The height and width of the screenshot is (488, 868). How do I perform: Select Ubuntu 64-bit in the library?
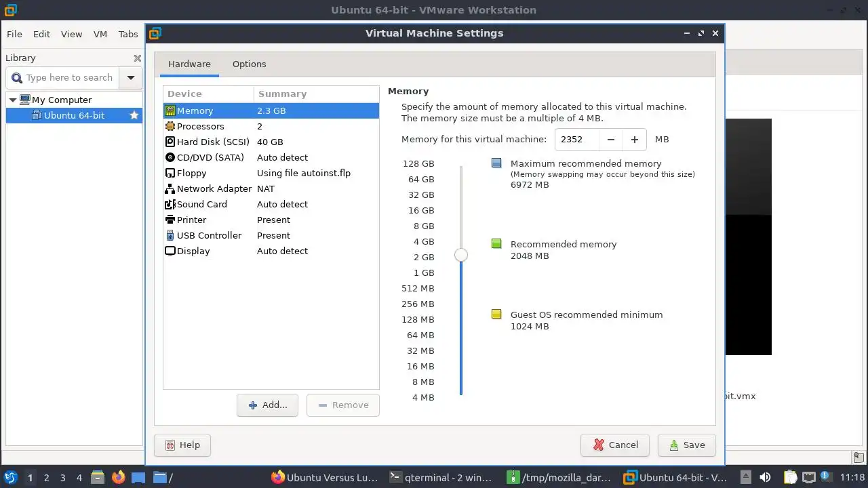[74, 115]
